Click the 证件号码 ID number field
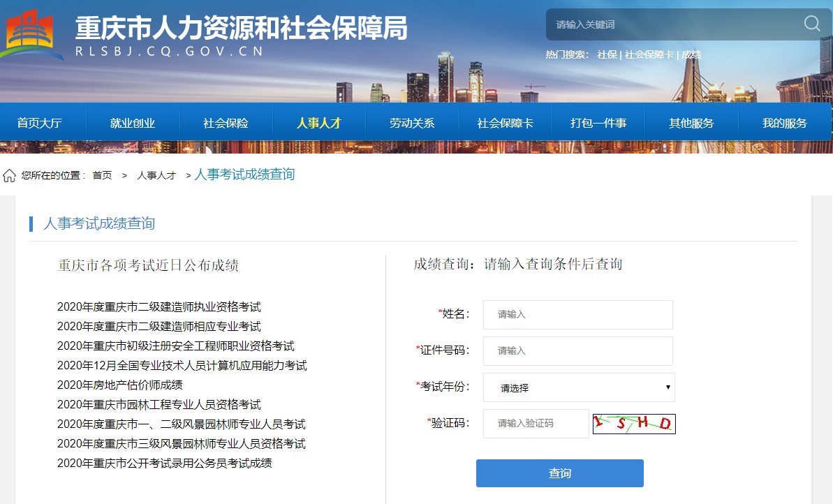 pyautogui.click(x=578, y=350)
